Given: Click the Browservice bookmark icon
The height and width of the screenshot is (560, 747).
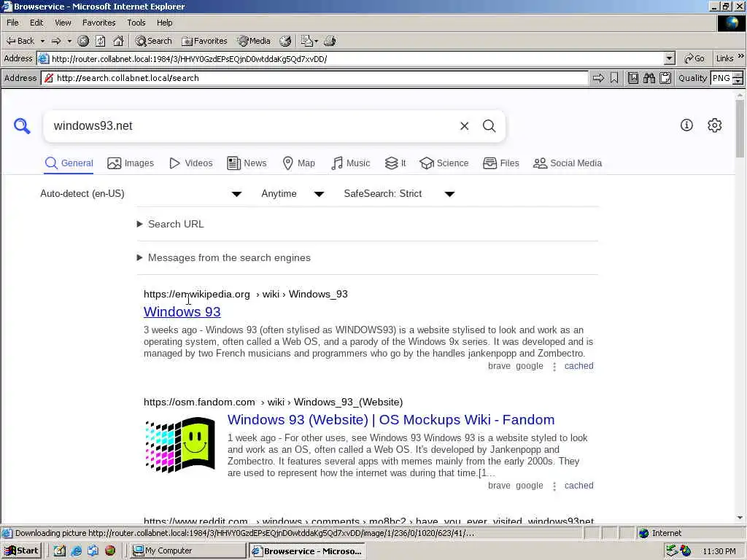Looking at the screenshot, I should [x=614, y=78].
